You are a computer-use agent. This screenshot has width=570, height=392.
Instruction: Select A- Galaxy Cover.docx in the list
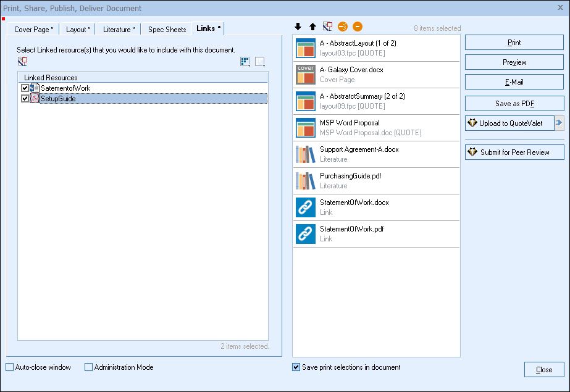pos(376,75)
